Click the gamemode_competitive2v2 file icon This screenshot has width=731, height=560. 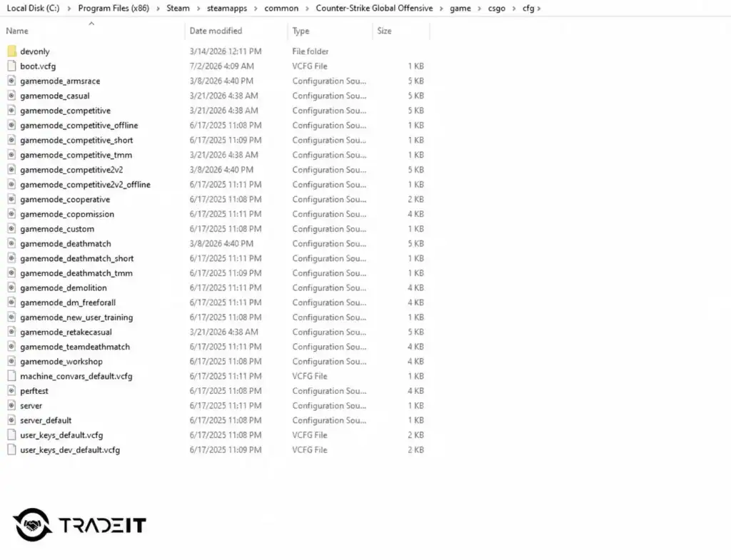[11, 170]
